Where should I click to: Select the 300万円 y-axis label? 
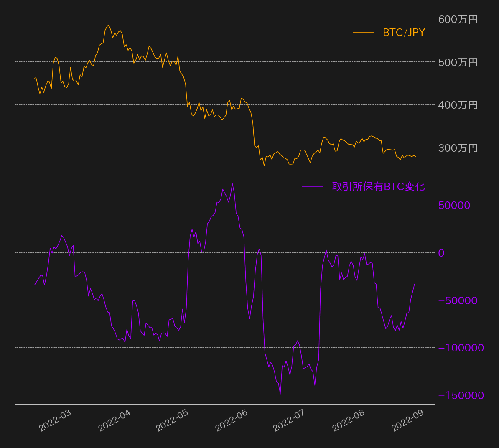(x=458, y=148)
